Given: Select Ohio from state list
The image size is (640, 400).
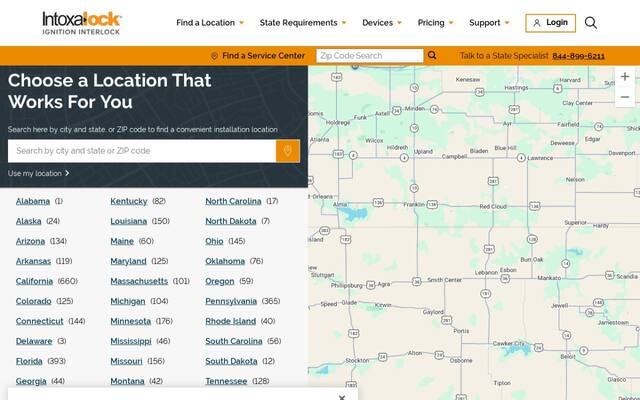Looking at the screenshot, I should pos(214,241).
